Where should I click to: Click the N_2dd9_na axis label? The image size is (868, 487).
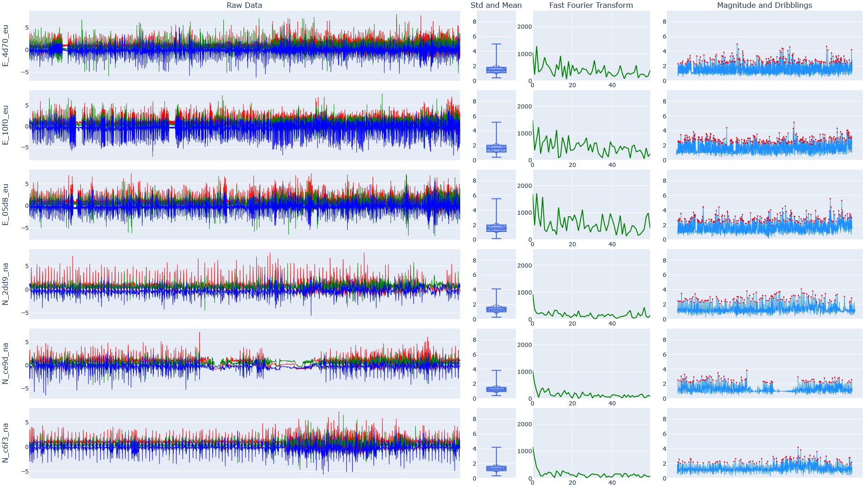tap(6, 284)
